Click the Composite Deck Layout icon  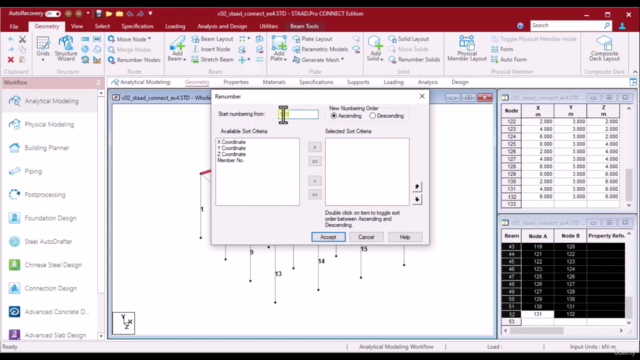pyautogui.click(x=604, y=49)
